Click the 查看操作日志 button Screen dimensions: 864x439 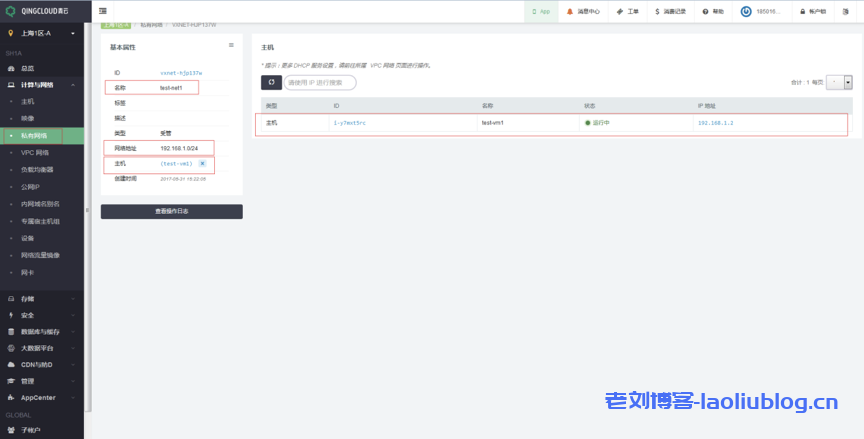(x=171, y=211)
